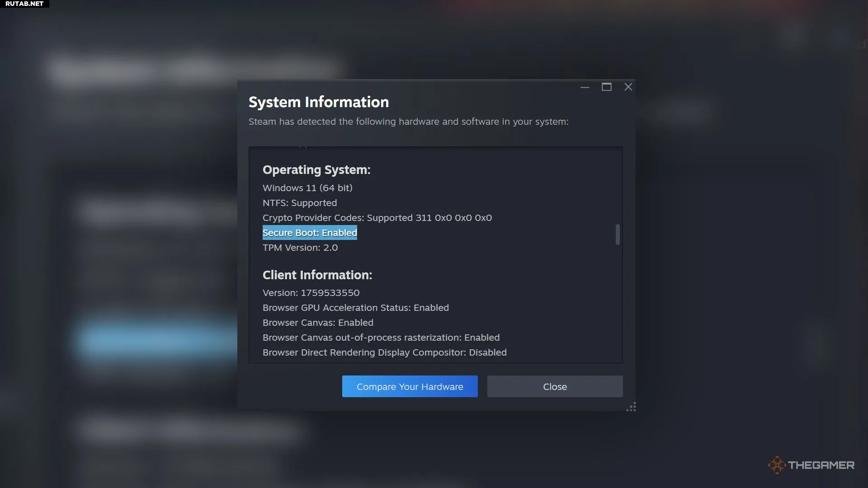Image resolution: width=868 pixels, height=488 pixels.
Task: Click highlighted Secure Boot: Enabled line
Action: pyautogui.click(x=310, y=233)
